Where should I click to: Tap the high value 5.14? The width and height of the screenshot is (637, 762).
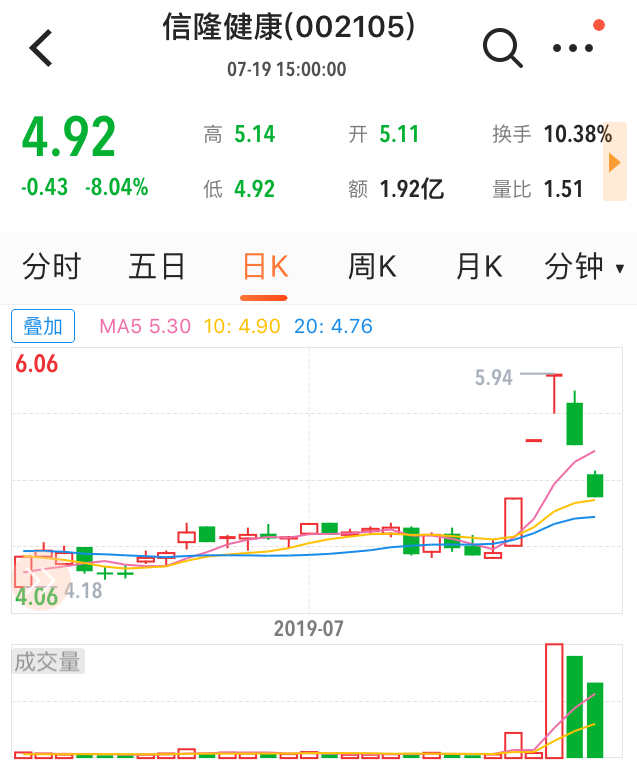[255, 134]
